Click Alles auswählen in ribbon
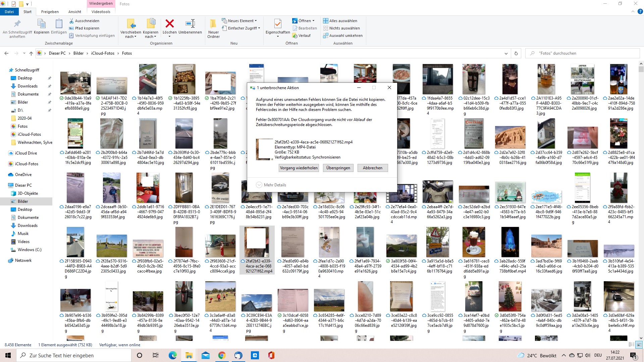 (340, 21)
